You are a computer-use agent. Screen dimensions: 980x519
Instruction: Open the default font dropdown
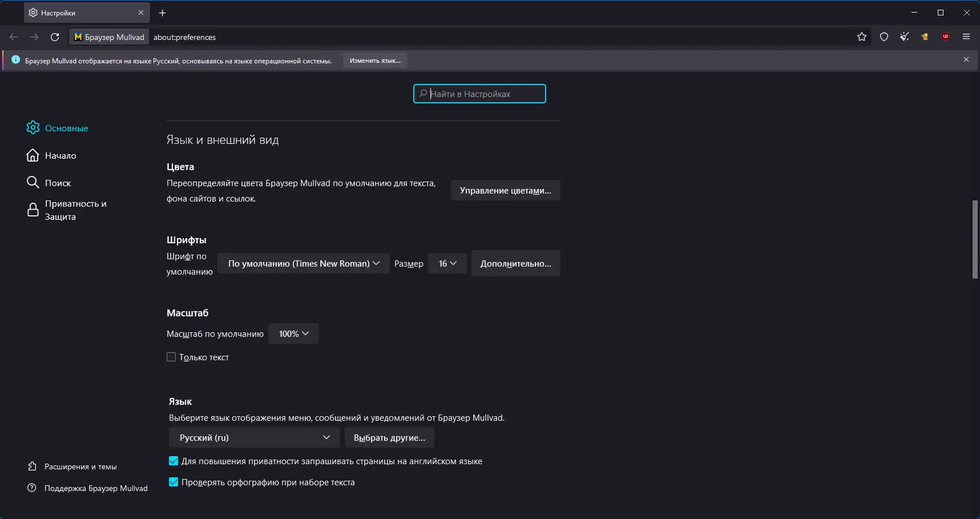click(x=303, y=264)
